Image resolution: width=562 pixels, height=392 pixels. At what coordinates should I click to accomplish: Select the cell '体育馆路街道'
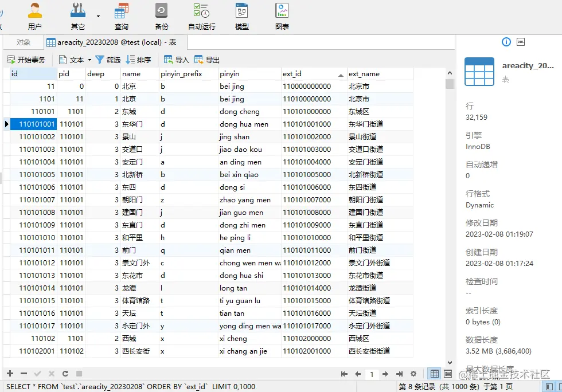click(380, 301)
